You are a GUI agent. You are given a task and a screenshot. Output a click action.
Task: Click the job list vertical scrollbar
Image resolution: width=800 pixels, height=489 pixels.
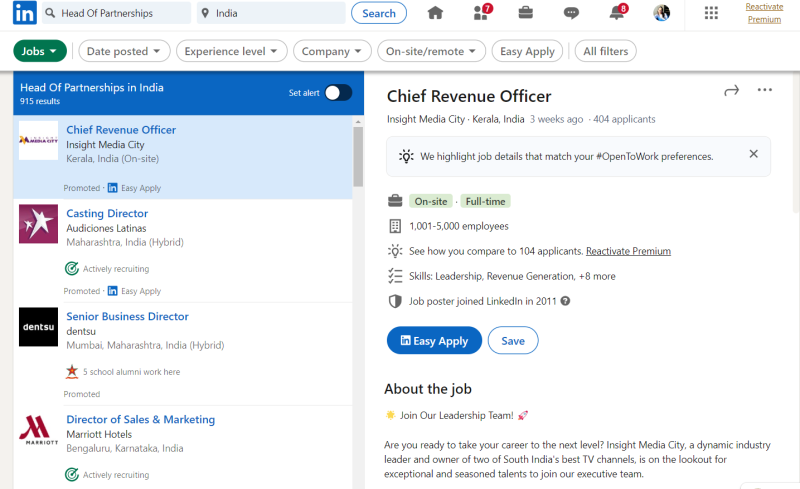(358, 157)
